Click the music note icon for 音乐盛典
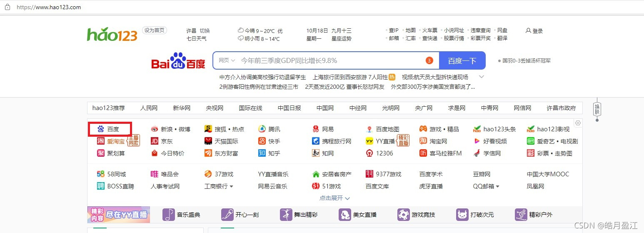Image resolution: width=644 pixels, height=233 pixels. pos(168,215)
